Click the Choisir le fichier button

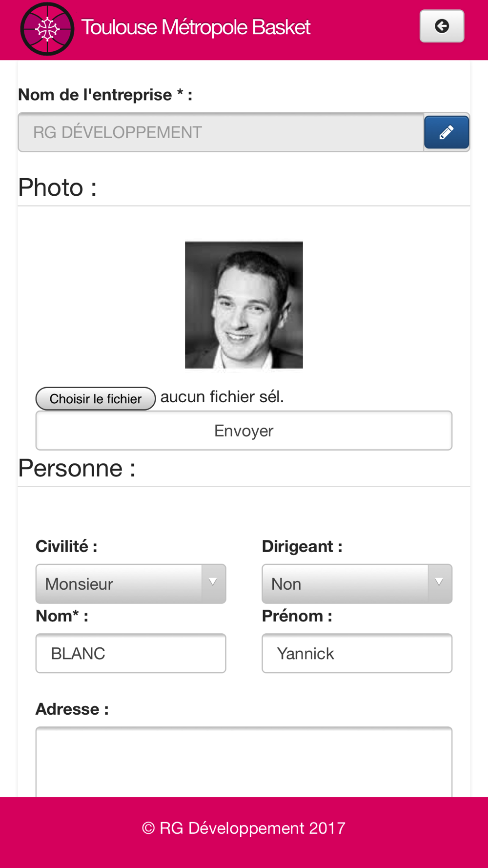[96, 398]
